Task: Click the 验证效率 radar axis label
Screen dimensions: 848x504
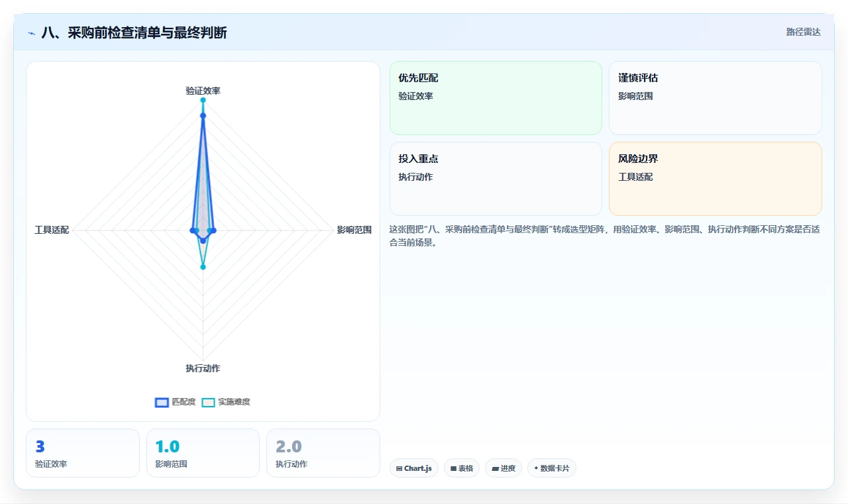Action: [x=203, y=91]
